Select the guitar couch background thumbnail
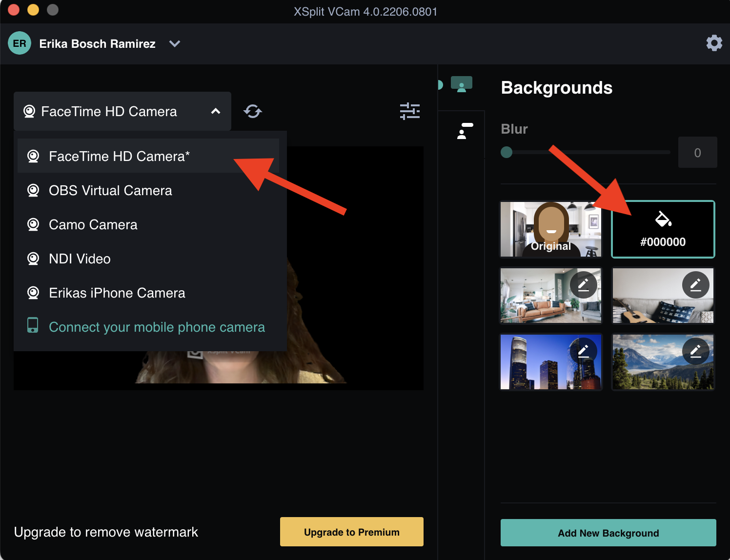Screen dimensions: 730x560 pyautogui.click(x=663, y=296)
